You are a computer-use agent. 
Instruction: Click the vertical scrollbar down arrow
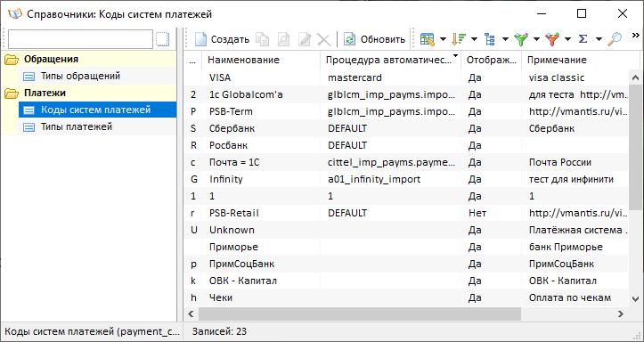(x=635, y=299)
